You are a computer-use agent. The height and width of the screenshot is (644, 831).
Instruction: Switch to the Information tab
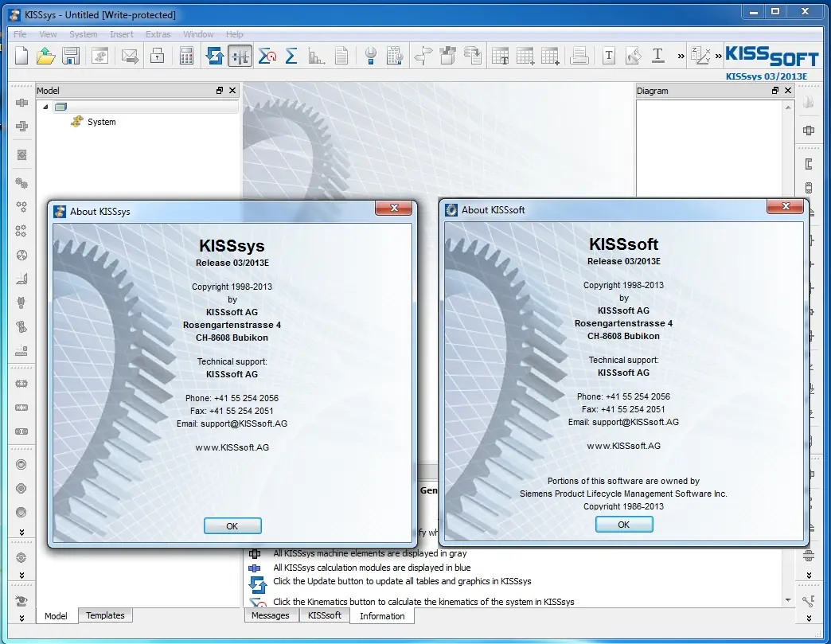[x=382, y=616]
